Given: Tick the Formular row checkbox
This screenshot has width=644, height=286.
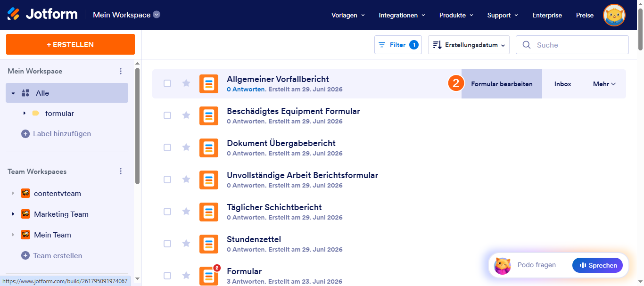Looking at the screenshot, I should [x=167, y=276].
